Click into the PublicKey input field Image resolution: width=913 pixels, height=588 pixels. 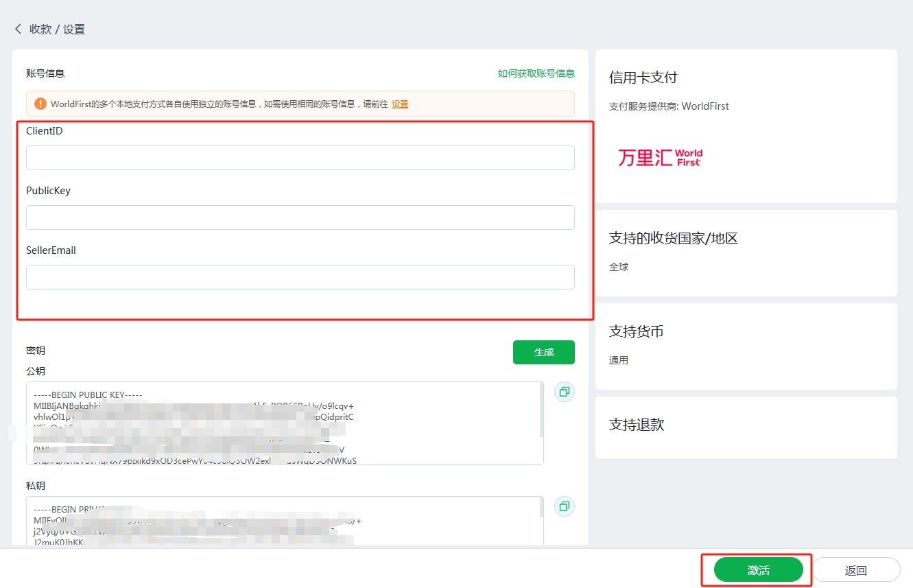(x=300, y=217)
